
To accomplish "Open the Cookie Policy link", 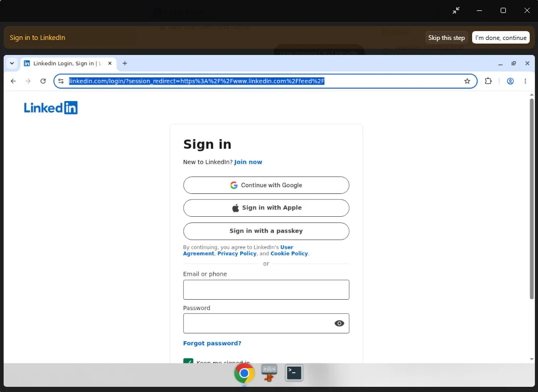I will click(x=289, y=254).
